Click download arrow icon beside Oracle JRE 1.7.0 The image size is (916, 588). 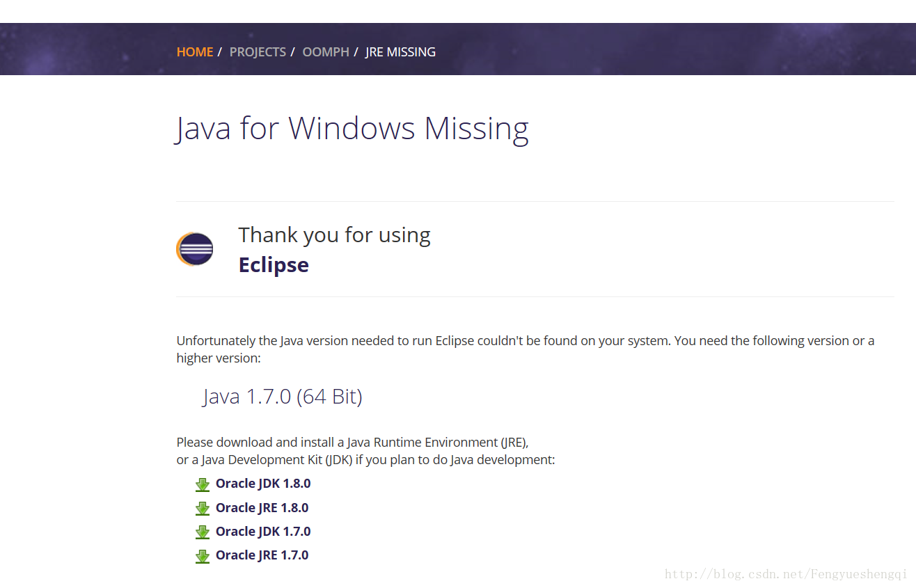pyautogui.click(x=203, y=556)
